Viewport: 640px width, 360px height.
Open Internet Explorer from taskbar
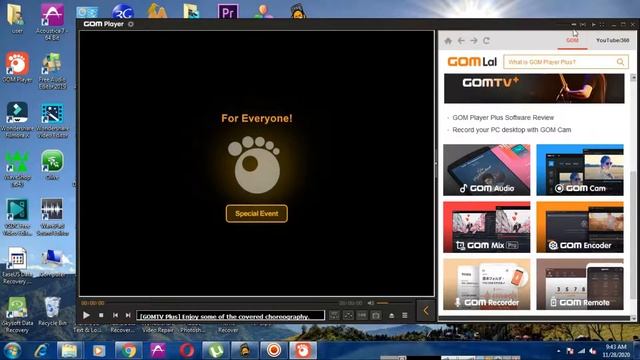tap(41, 351)
